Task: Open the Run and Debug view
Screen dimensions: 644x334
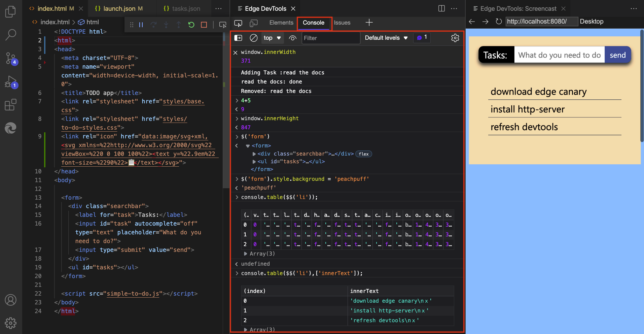Action: tap(10, 81)
